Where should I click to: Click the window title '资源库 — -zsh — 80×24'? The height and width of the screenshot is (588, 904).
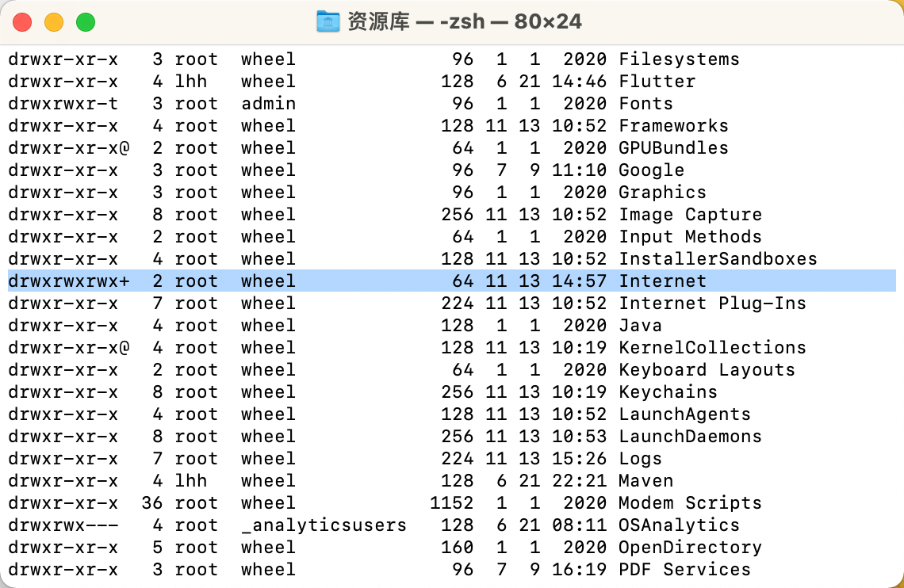pyautogui.click(x=464, y=22)
